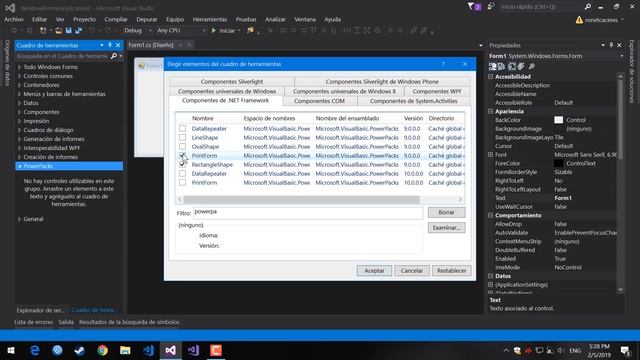
Task: Click the Save All toolbar icon
Action: tap(78, 31)
